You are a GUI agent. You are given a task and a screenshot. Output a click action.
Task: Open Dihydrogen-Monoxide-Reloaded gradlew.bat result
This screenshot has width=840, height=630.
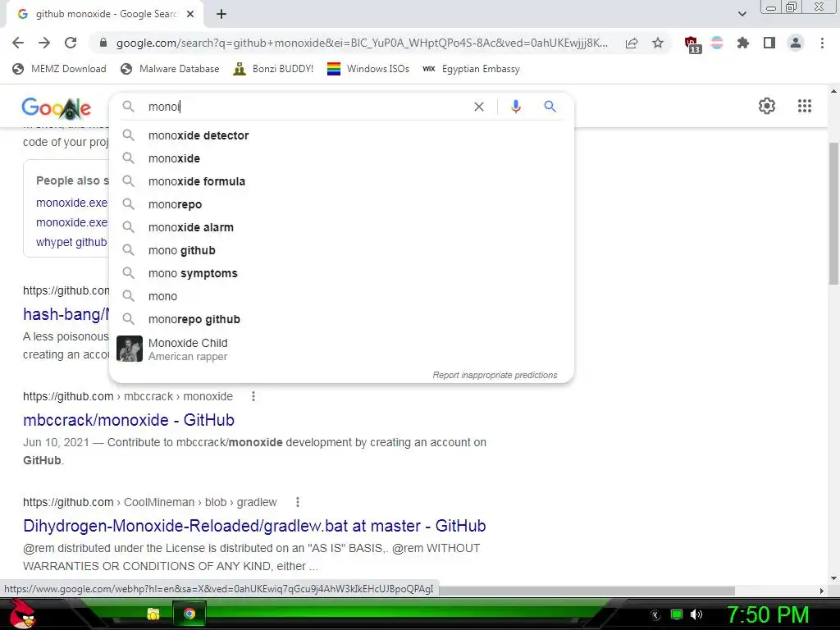[x=254, y=526]
